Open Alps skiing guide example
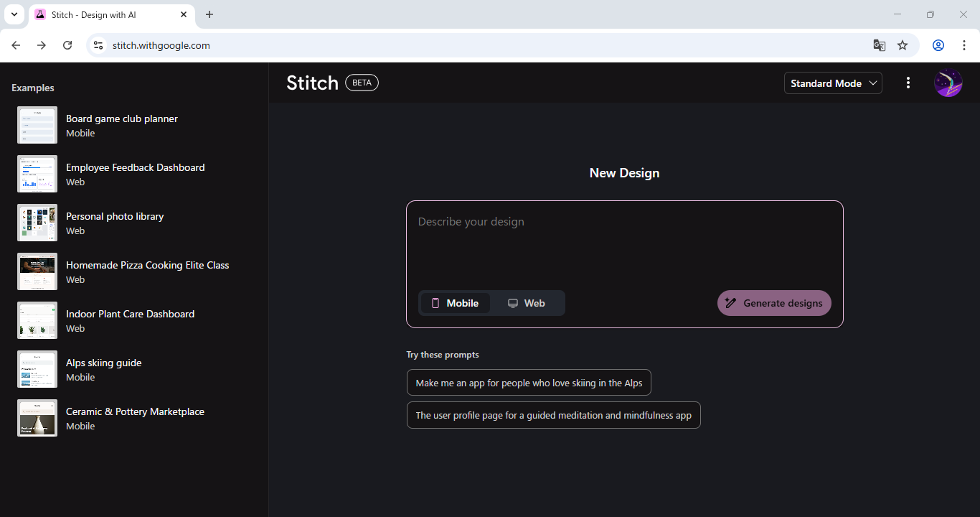This screenshot has height=517, width=980. 133,369
